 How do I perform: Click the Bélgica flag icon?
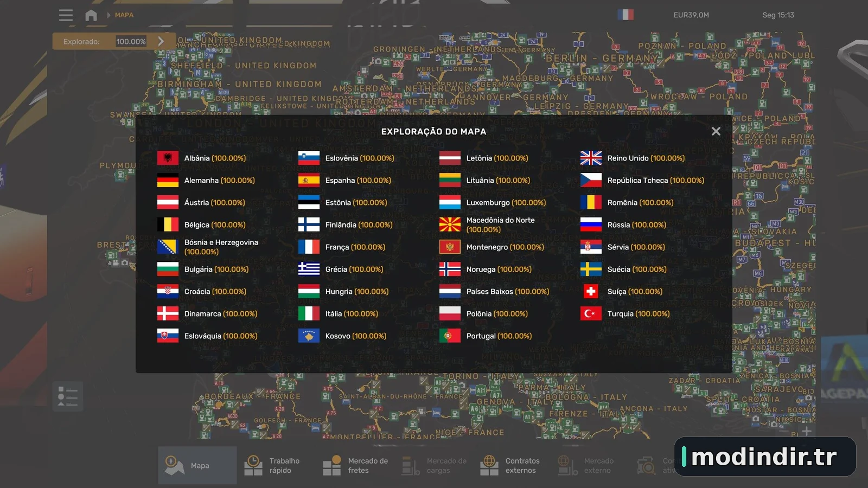(168, 224)
